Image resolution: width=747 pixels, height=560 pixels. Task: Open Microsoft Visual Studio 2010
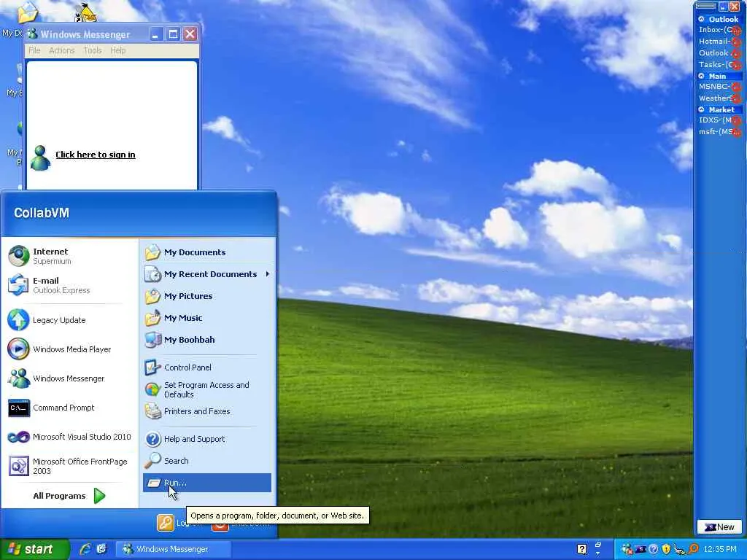coord(71,437)
